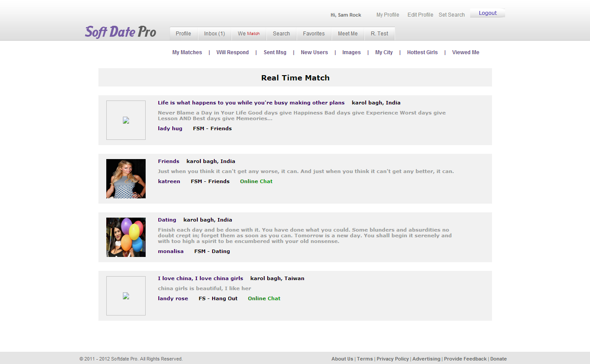The height and width of the screenshot is (364, 590).
Task: Start Online Chat with katreen
Action: [x=256, y=181]
